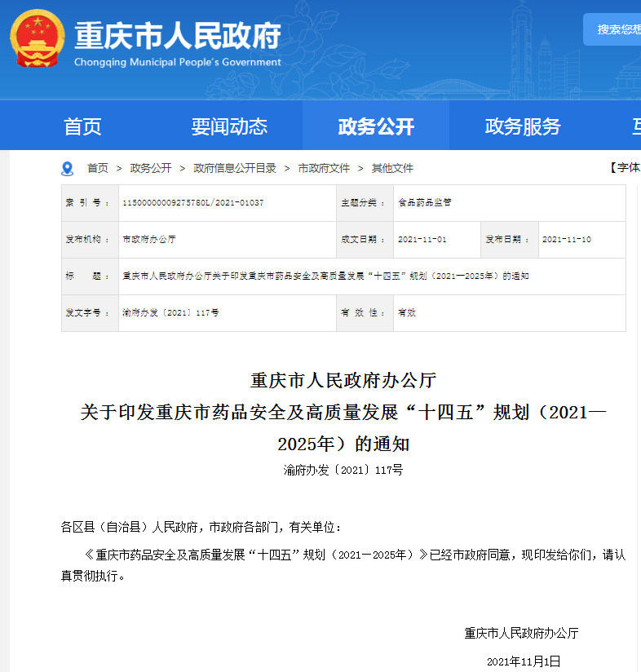
Task: Click the 发文字号 label cell
Action: 90,313
